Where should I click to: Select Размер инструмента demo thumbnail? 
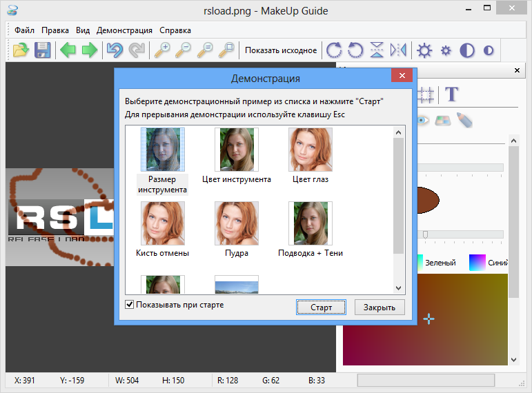[x=163, y=150]
